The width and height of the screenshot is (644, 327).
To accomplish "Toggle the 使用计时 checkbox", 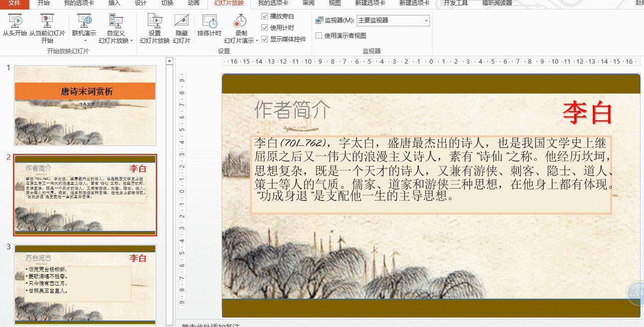I will [x=264, y=28].
